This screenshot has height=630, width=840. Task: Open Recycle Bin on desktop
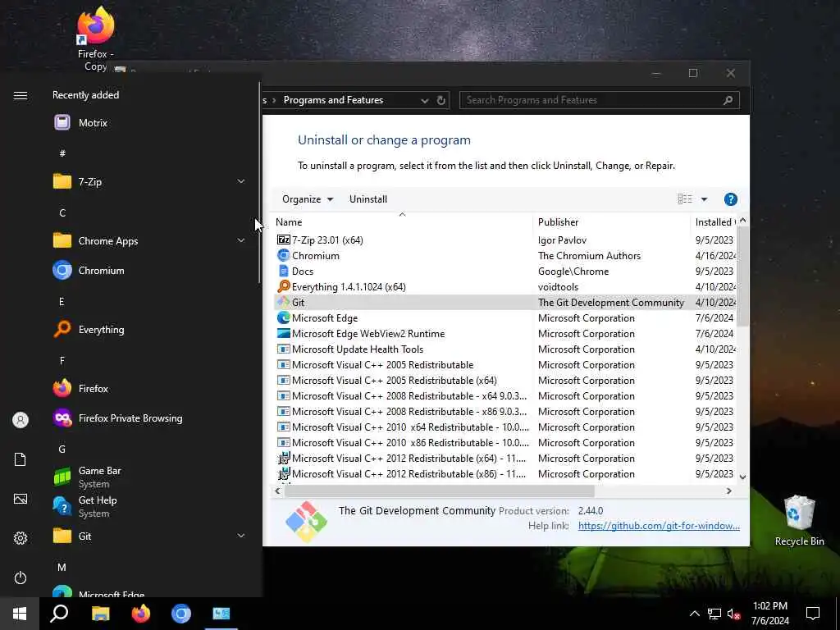(x=799, y=521)
